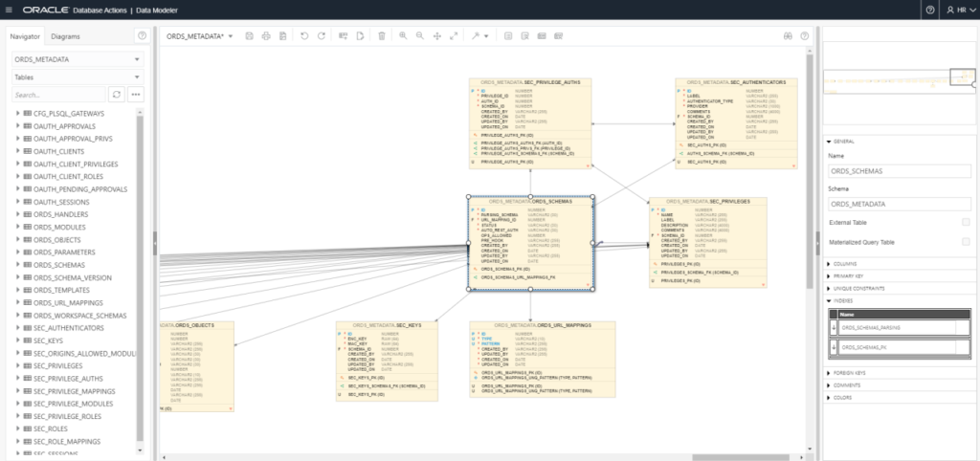Select the SEC_KEYS table in the diagram
980x461 pixels.
387,362
